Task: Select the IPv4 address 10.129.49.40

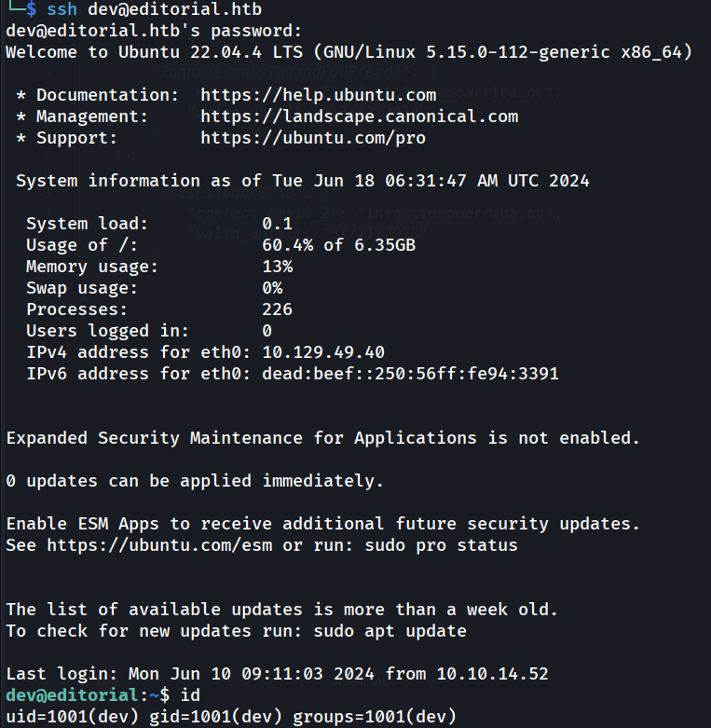Action: pyautogui.click(x=323, y=352)
